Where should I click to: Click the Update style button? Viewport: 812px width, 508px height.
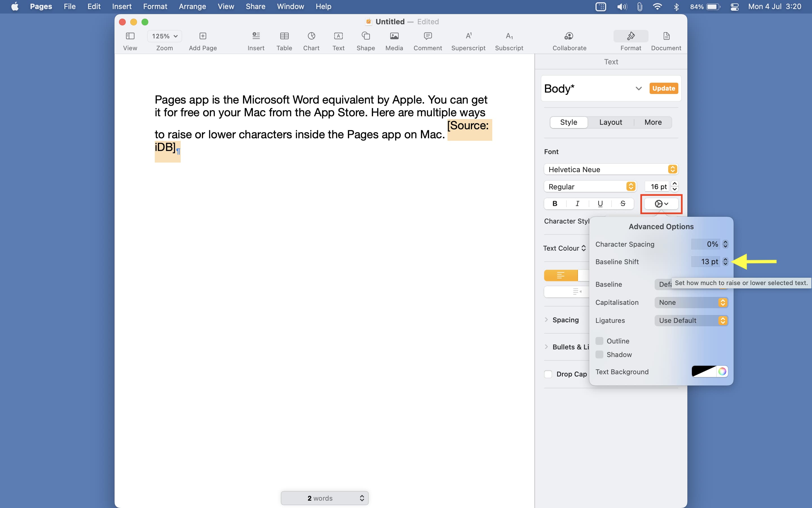[x=663, y=88]
